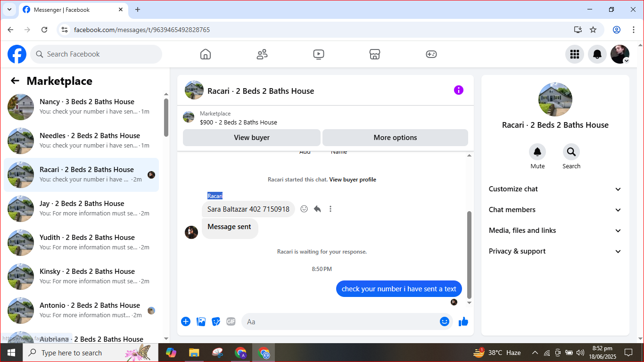Open the Marketplace storefront icon
The width and height of the screenshot is (644, 362).
(375, 54)
